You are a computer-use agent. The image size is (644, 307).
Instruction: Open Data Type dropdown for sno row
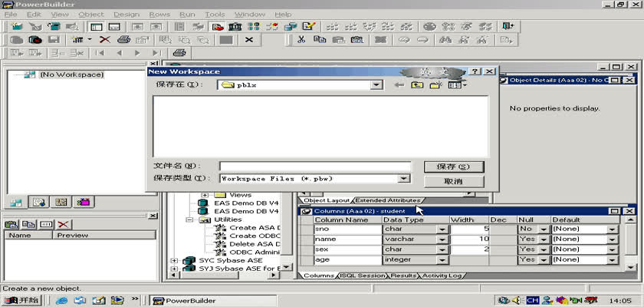point(442,229)
